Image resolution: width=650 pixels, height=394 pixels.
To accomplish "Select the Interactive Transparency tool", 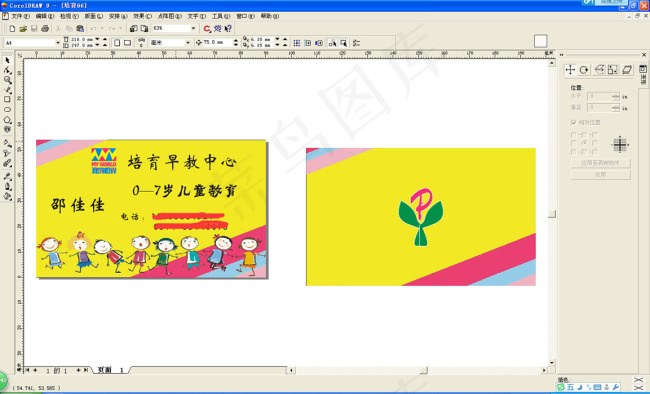I will (x=7, y=153).
